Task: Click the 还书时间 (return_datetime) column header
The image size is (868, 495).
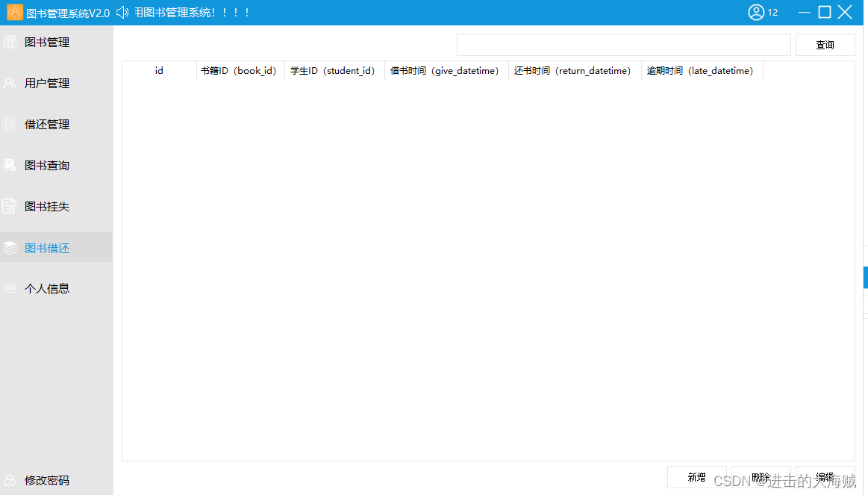Action: (x=575, y=70)
